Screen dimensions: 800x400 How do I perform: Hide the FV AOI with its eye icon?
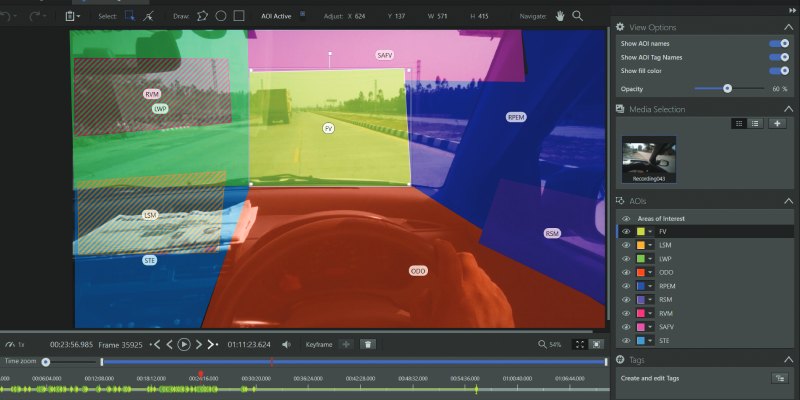626,232
